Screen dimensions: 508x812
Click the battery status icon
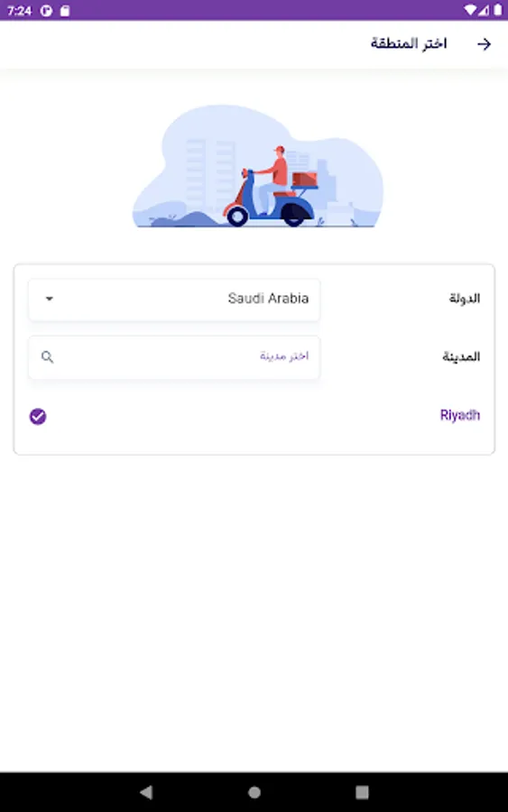pos(498,10)
